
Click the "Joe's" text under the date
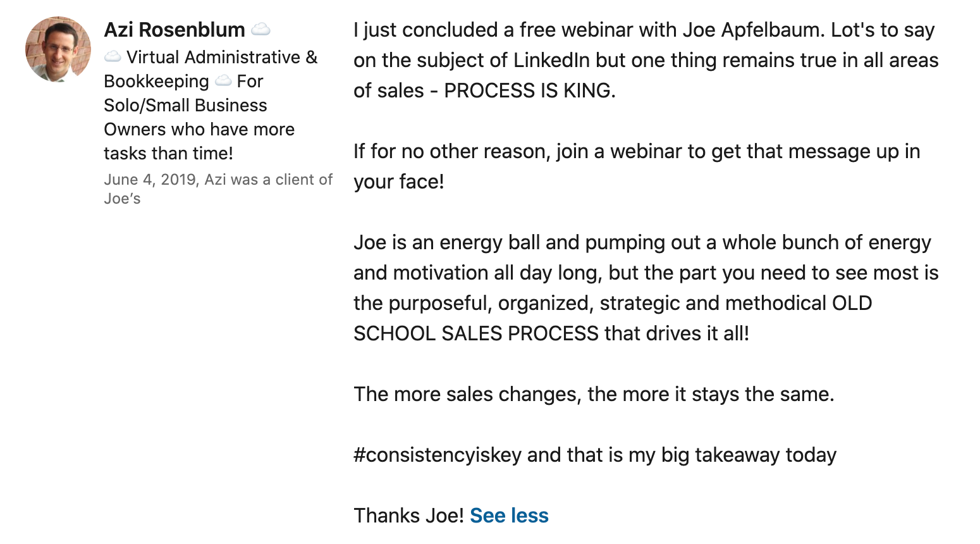pos(122,199)
